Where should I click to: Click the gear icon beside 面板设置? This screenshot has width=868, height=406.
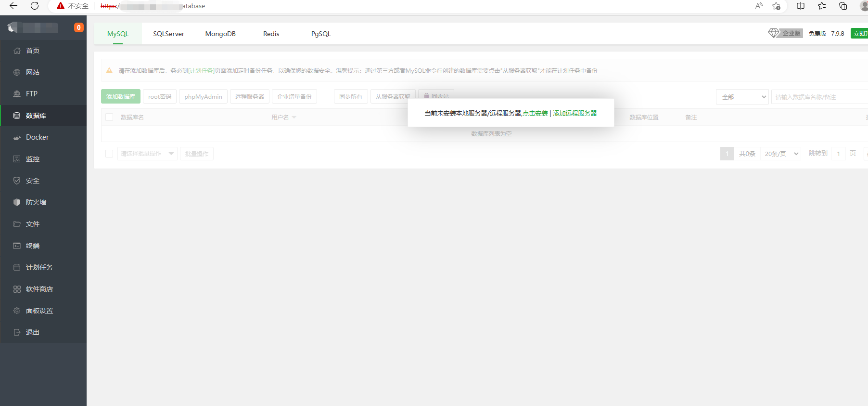coord(17,311)
